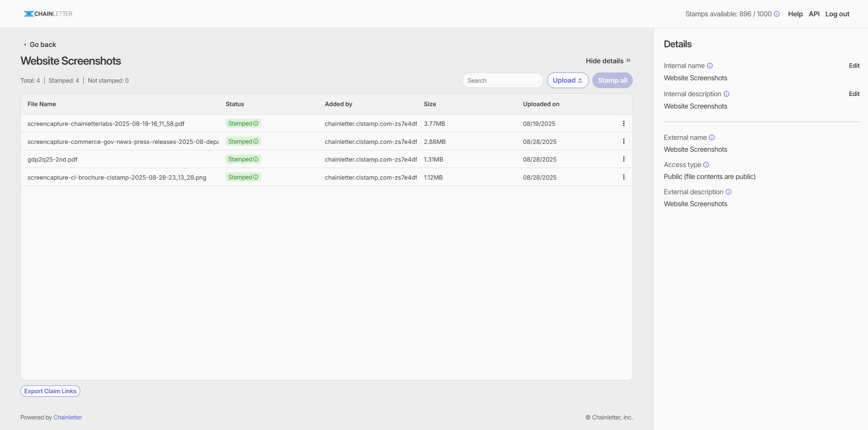The height and width of the screenshot is (430, 868).
Task: Open the Help page
Action: tap(795, 14)
